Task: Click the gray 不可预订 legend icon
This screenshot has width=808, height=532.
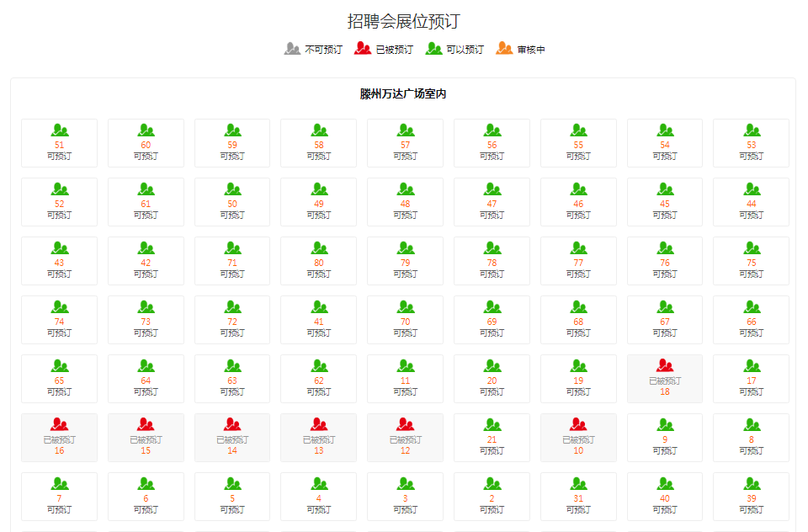Action: click(x=292, y=49)
